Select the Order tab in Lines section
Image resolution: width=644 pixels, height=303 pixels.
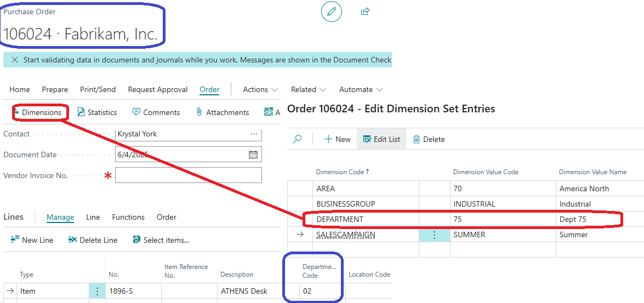pyautogui.click(x=166, y=217)
